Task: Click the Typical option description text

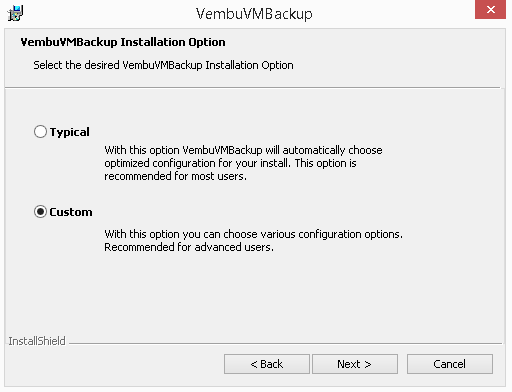Action: coord(243,163)
